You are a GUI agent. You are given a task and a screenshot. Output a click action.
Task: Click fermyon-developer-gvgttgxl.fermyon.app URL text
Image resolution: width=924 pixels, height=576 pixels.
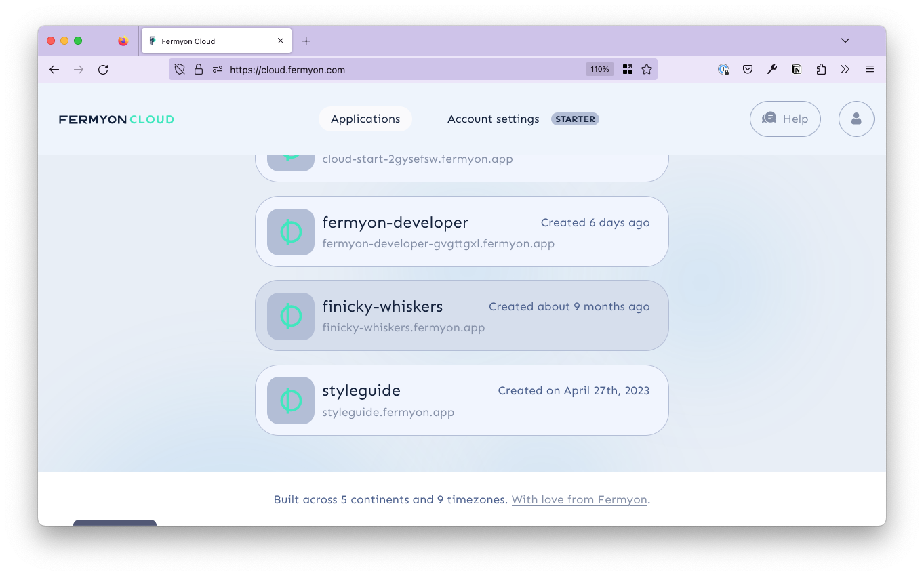point(439,243)
